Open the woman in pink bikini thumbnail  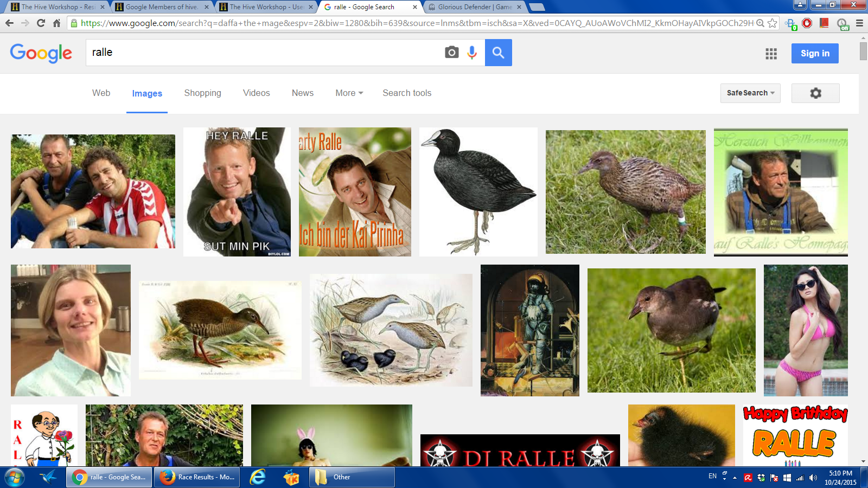coord(806,330)
